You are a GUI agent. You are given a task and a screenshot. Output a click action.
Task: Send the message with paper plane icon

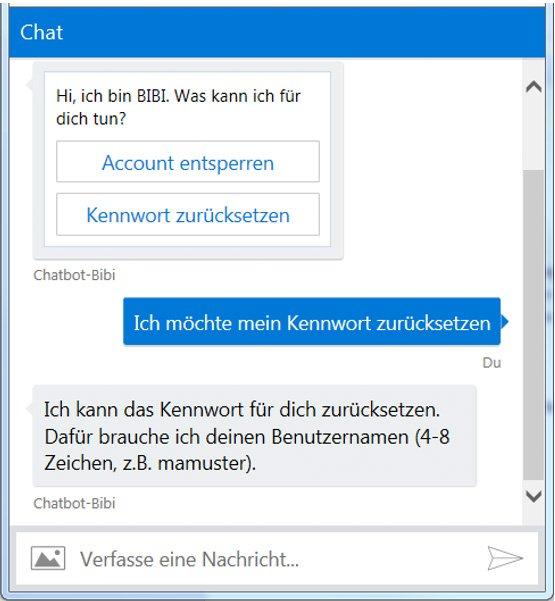point(505,558)
